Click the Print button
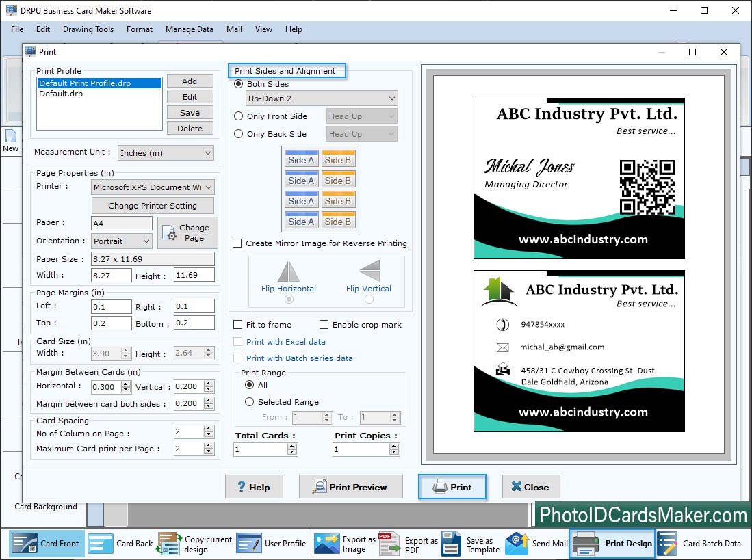The width and height of the screenshot is (752, 560). (x=452, y=487)
